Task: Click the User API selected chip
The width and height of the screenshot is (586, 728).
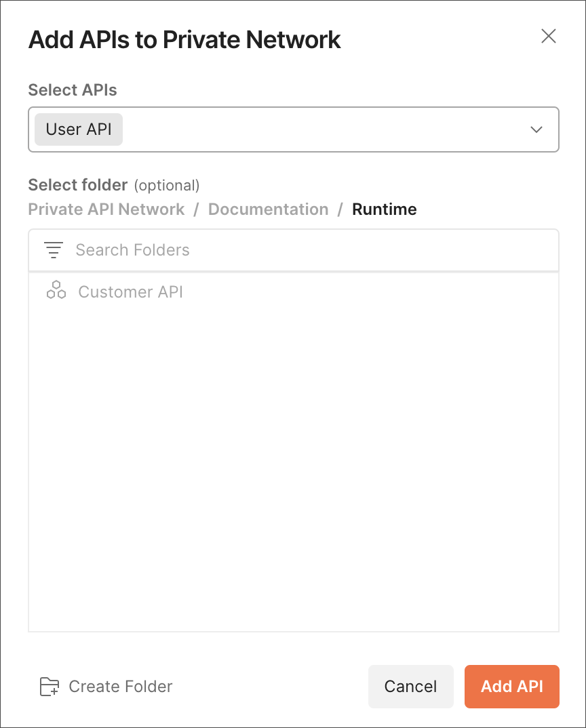Action: 79,129
